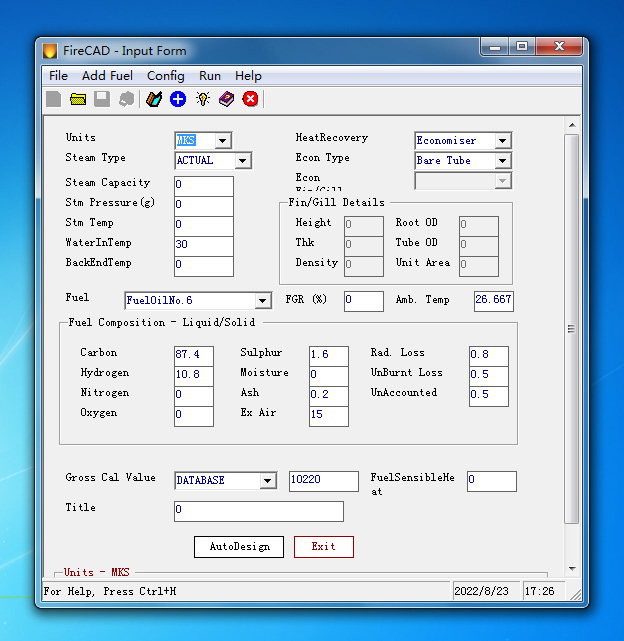The width and height of the screenshot is (624, 641).
Task: Click the fin Height input field
Action: tap(364, 226)
